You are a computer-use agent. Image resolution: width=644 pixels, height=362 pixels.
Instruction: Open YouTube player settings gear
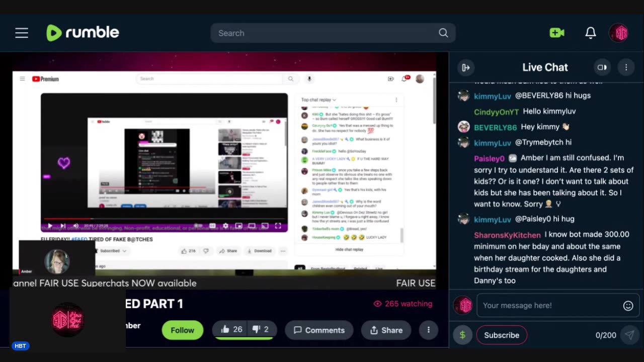point(225,226)
